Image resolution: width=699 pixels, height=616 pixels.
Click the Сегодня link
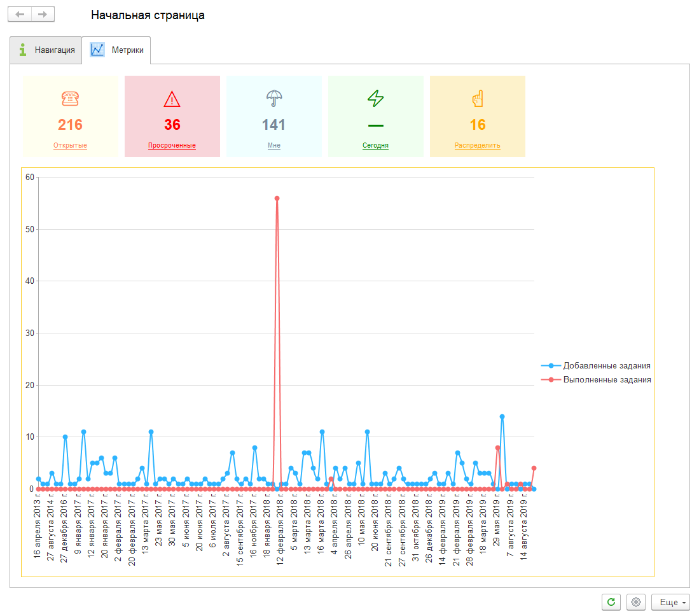click(x=376, y=146)
